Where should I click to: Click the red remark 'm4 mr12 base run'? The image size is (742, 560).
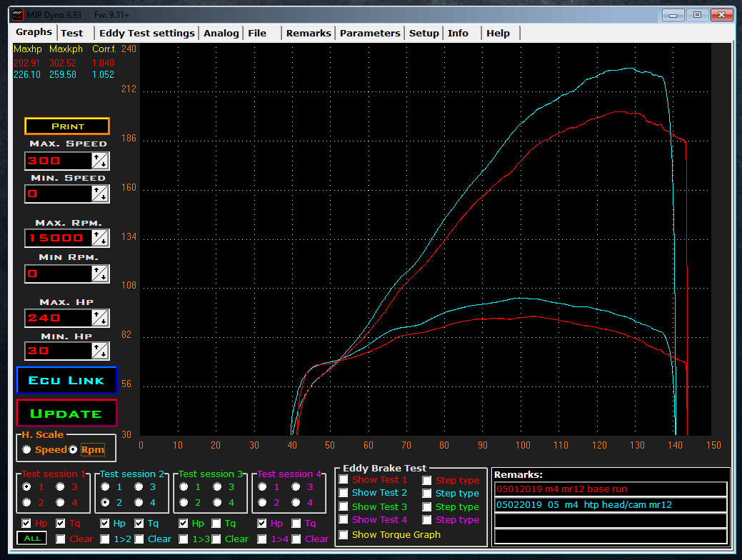tap(611, 489)
